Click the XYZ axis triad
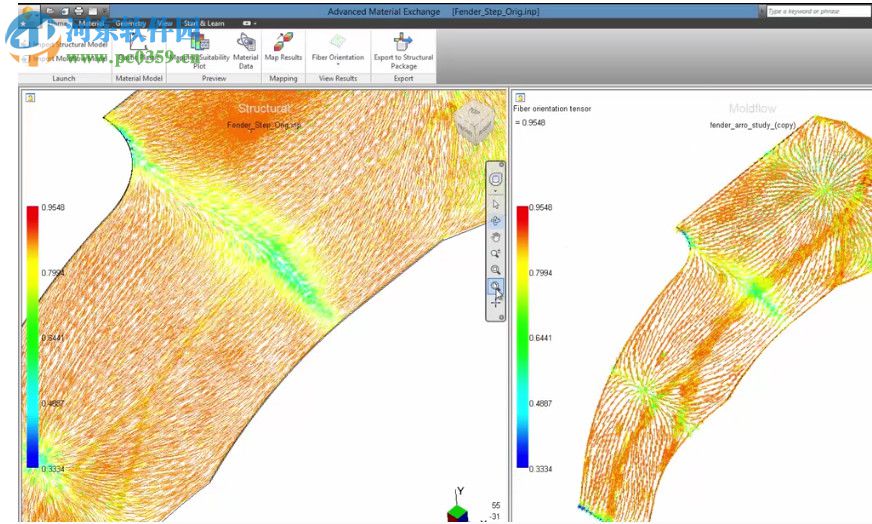Viewport: 872px width, 524px height. pos(458,506)
